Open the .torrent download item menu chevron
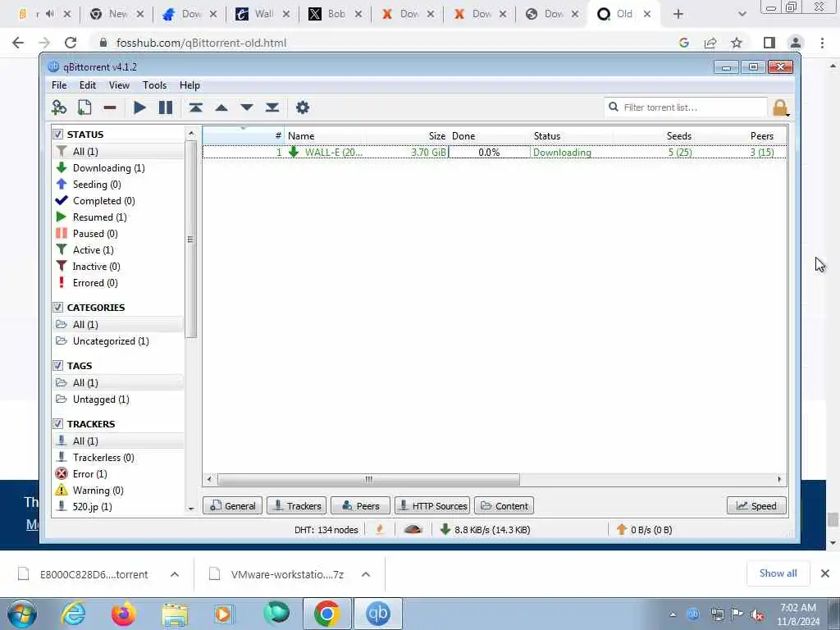Screen dimensions: 840x630 [x=175, y=574]
